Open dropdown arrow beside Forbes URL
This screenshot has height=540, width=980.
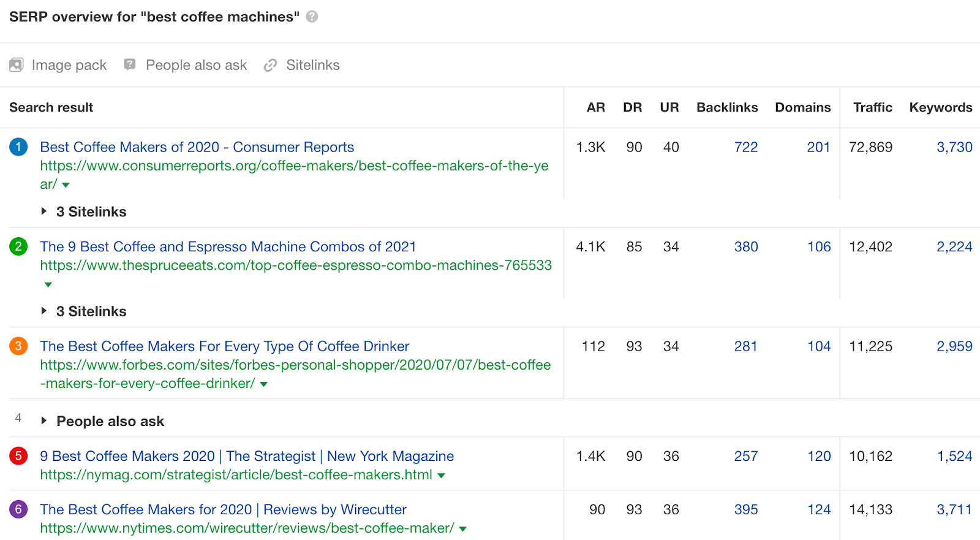point(264,384)
